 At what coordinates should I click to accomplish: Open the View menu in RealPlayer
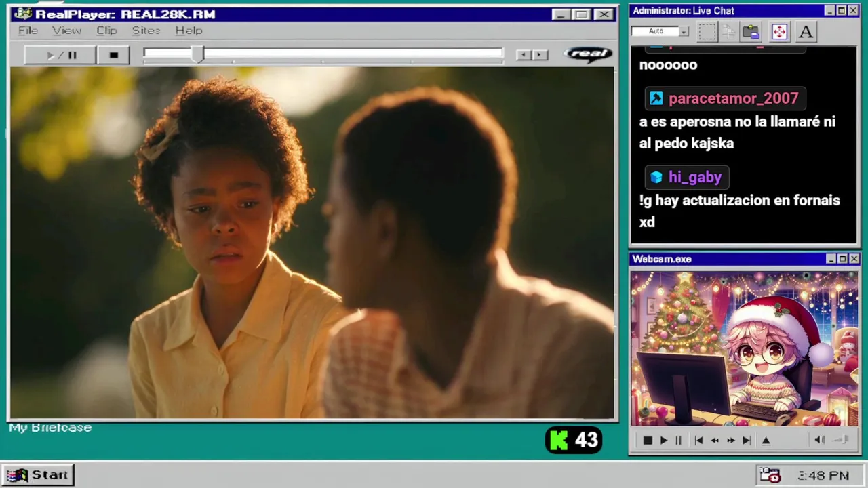tap(66, 30)
